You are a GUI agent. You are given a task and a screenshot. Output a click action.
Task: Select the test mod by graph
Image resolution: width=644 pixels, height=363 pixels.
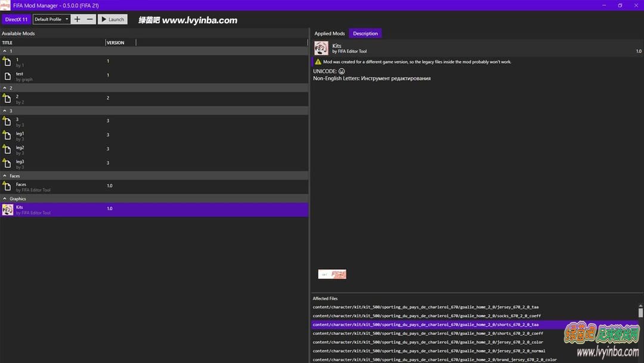pos(154,76)
